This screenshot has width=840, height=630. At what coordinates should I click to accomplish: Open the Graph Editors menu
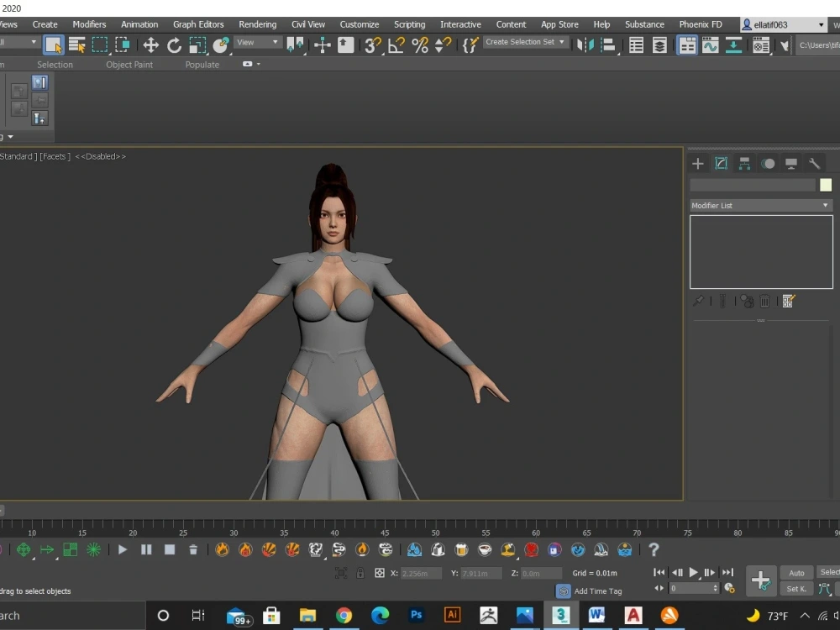click(x=198, y=24)
